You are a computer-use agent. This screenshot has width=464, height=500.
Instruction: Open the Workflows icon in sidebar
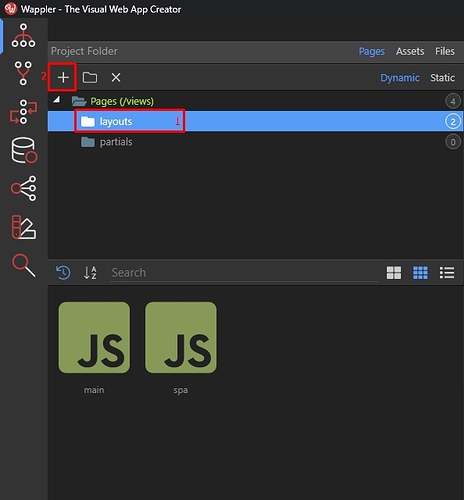click(x=23, y=112)
